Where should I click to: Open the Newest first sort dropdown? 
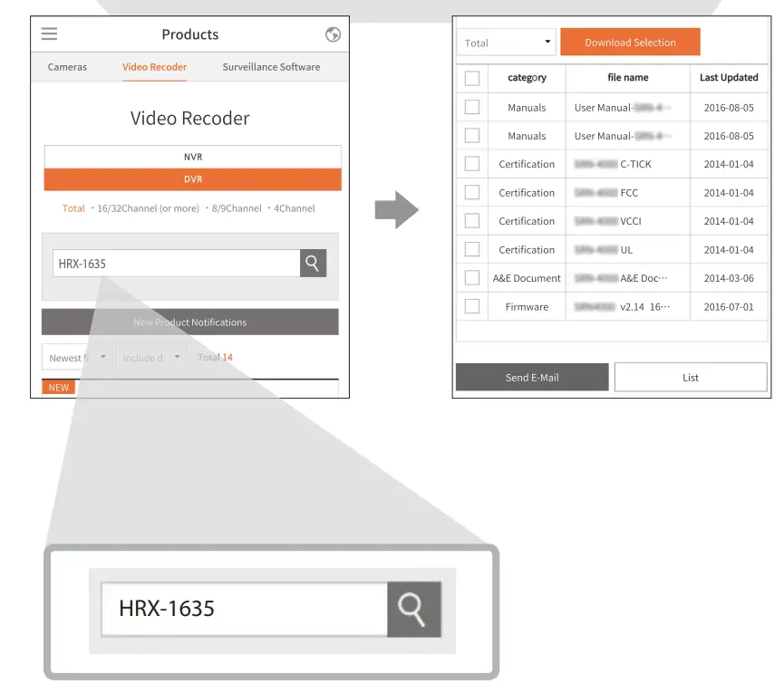[76, 357]
